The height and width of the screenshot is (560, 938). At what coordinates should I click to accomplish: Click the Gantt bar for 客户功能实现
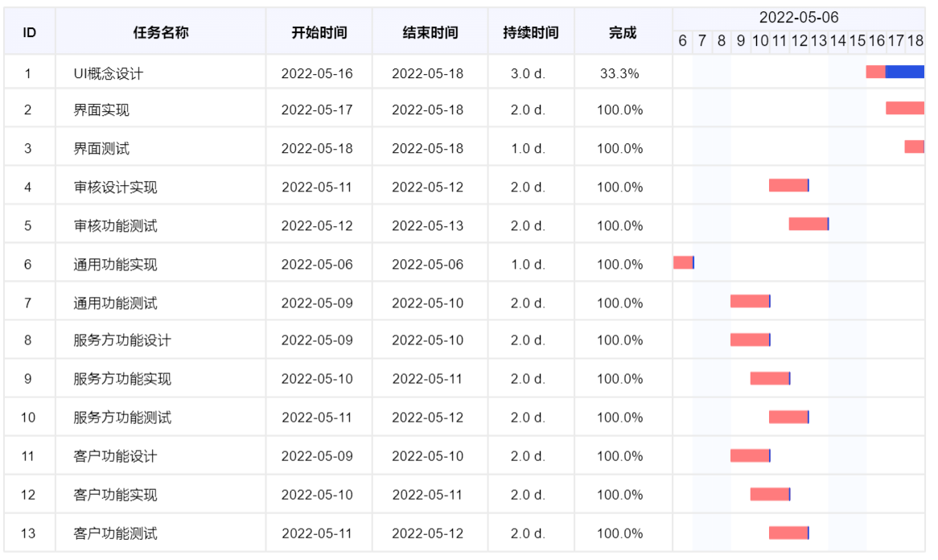771,495
